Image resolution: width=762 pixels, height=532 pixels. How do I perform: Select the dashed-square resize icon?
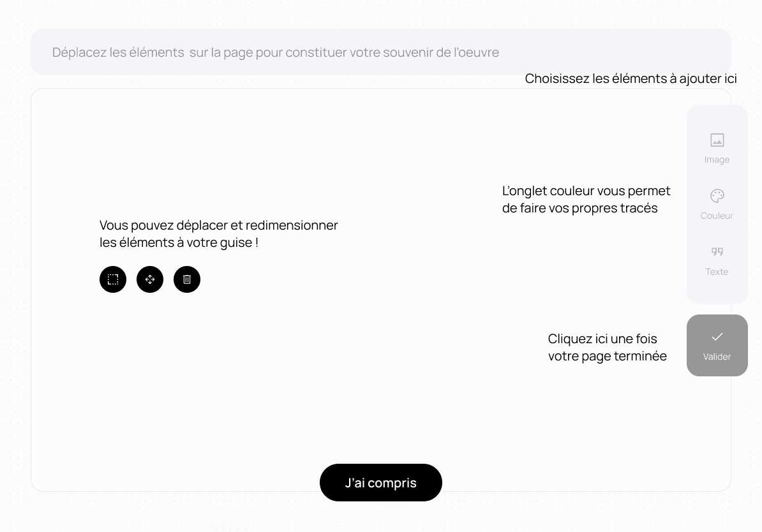(x=113, y=279)
